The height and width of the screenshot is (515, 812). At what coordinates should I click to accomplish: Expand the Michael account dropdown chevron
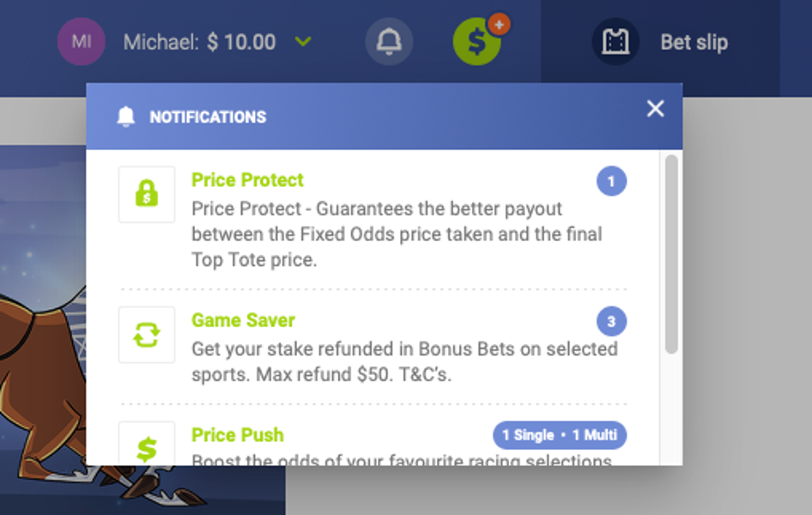coord(303,41)
